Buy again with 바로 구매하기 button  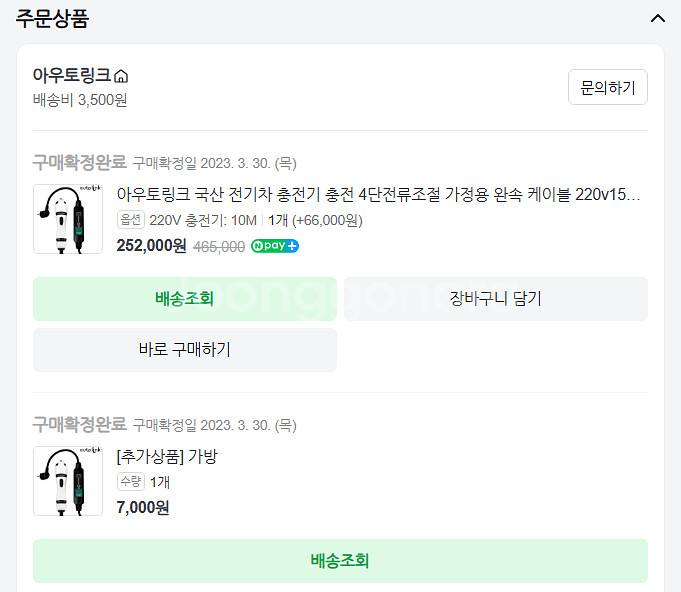185,350
